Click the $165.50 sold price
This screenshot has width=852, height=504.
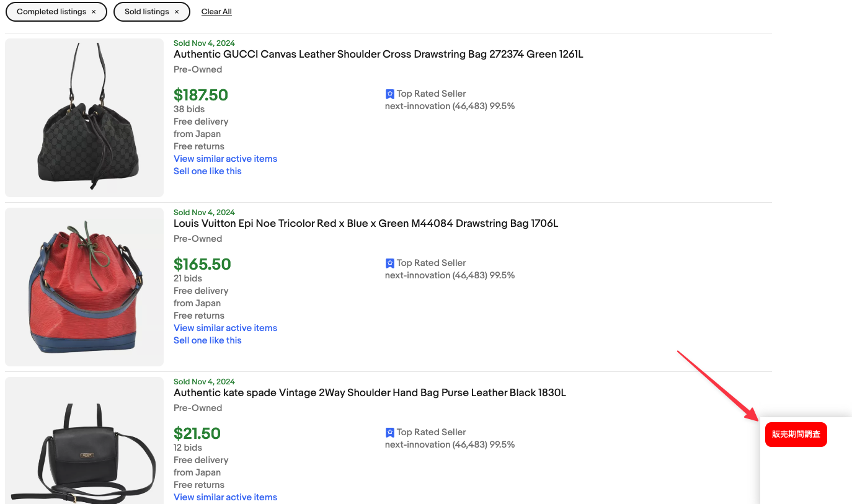pyautogui.click(x=202, y=264)
